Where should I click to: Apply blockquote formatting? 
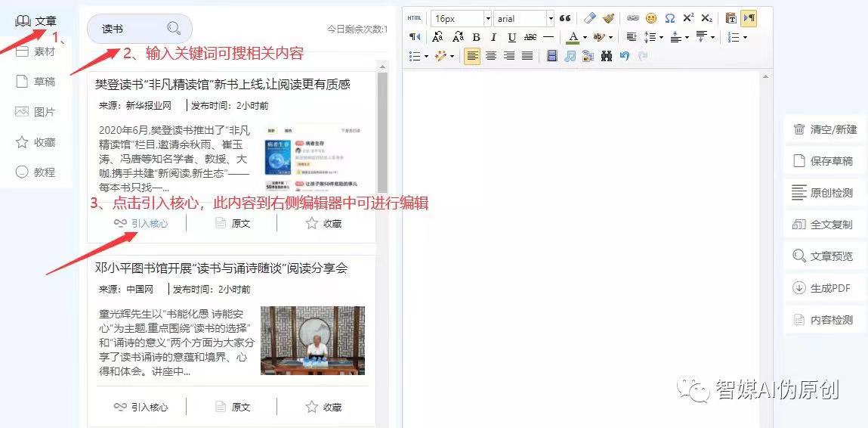pos(564,18)
